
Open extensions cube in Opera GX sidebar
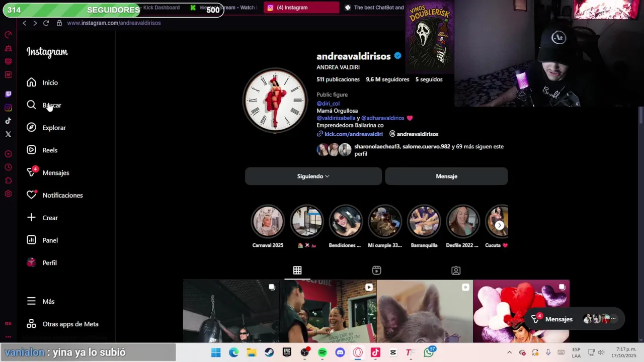coord(8,180)
